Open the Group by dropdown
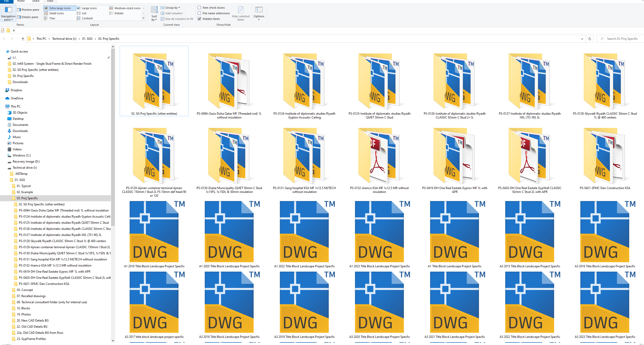Screen dimensions: 644x345 [172, 8]
